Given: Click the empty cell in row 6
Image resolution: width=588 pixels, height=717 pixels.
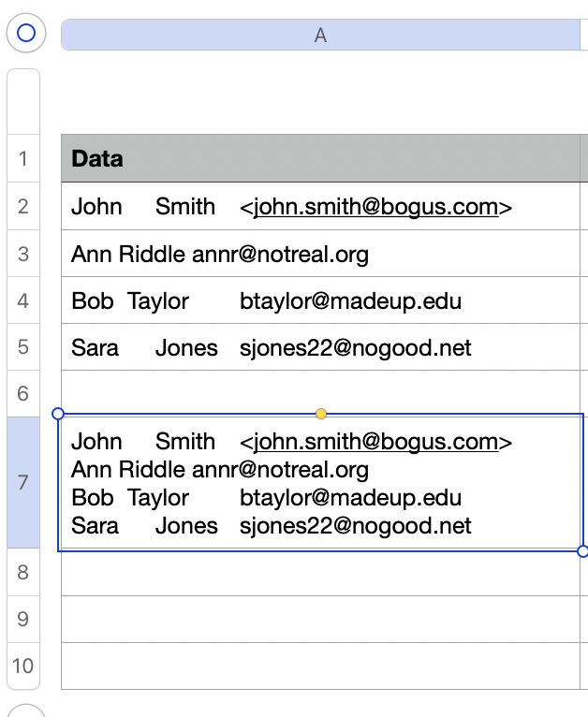Looking at the screenshot, I should point(318,394).
